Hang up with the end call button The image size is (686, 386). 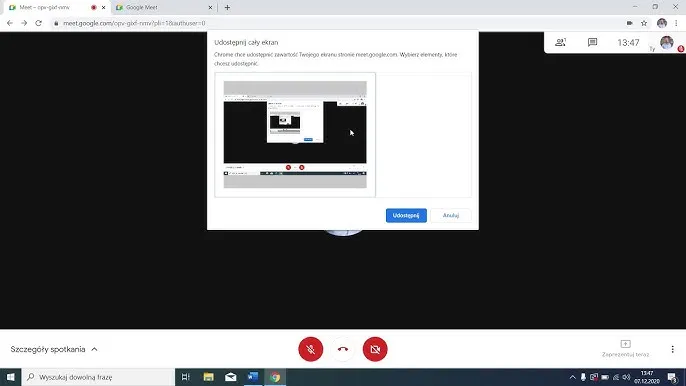click(343, 349)
